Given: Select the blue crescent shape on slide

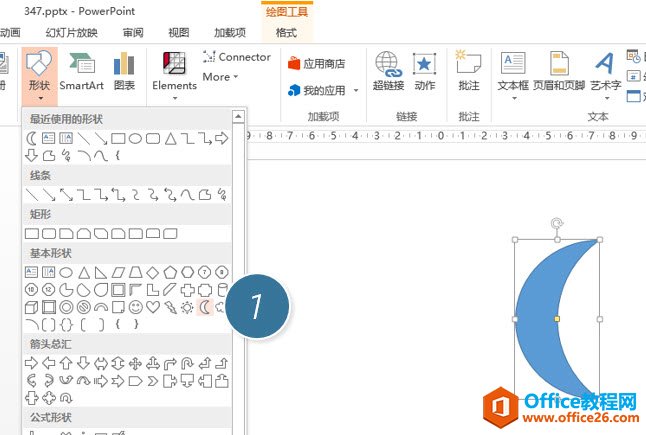Looking at the screenshot, I should (538, 319).
